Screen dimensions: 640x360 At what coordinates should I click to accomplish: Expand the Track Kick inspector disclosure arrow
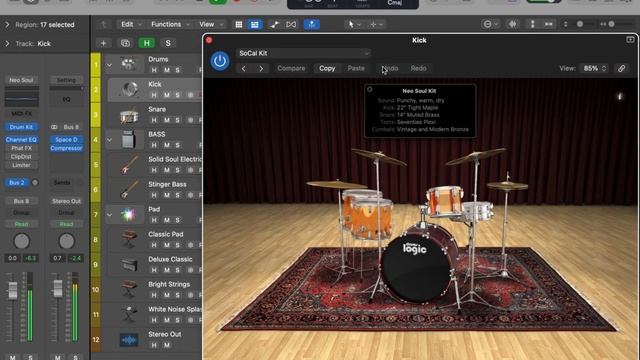tap(7, 44)
